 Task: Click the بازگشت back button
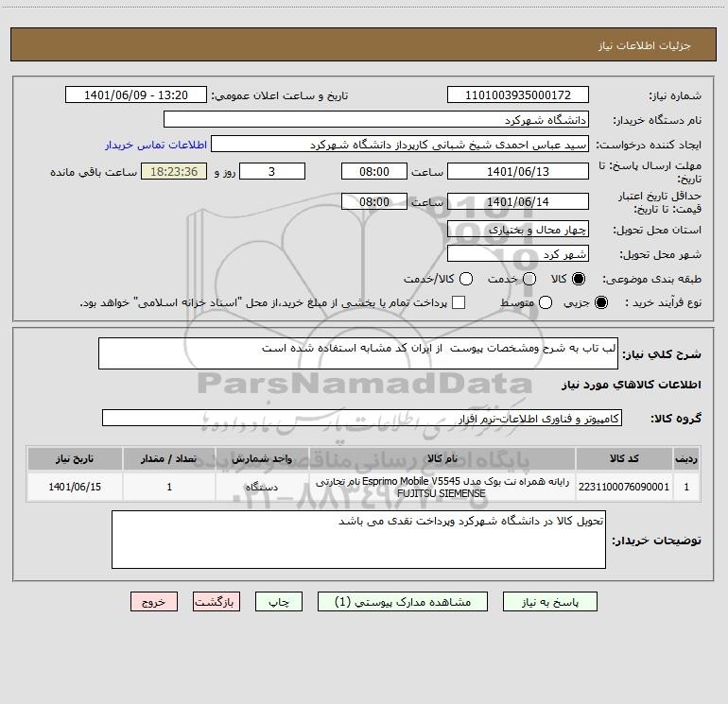pyautogui.click(x=217, y=601)
